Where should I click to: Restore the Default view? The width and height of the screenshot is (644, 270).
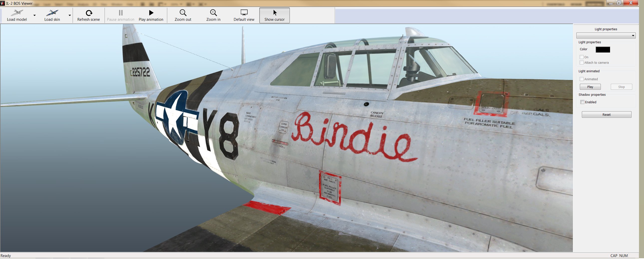(x=244, y=15)
